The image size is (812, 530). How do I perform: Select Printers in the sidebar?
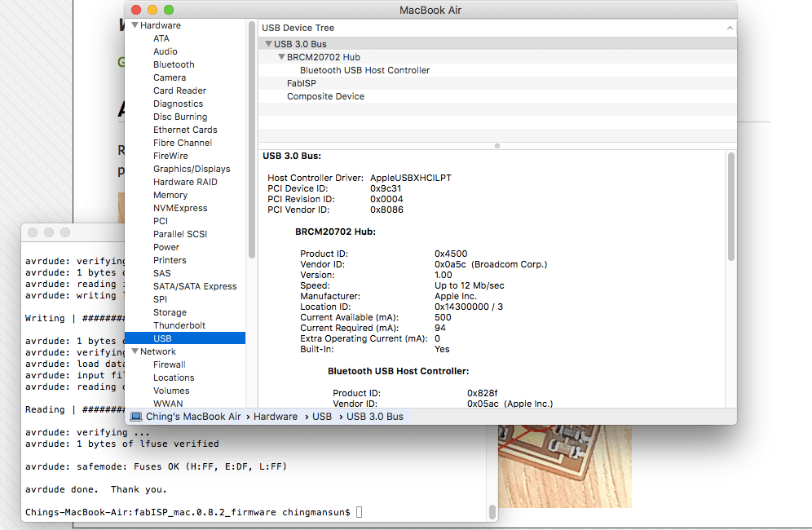point(170,260)
